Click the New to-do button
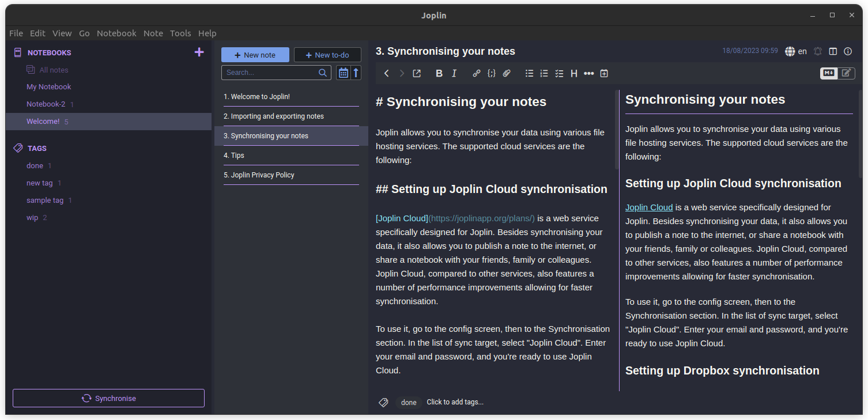Image resolution: width=868 pixels, height=420 pixels. click(x=327, y=55)
